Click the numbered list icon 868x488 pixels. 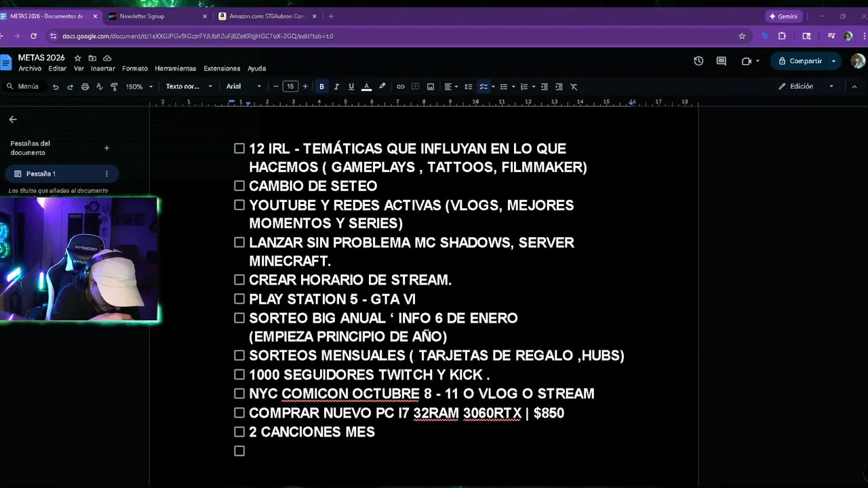coord(524,87)
